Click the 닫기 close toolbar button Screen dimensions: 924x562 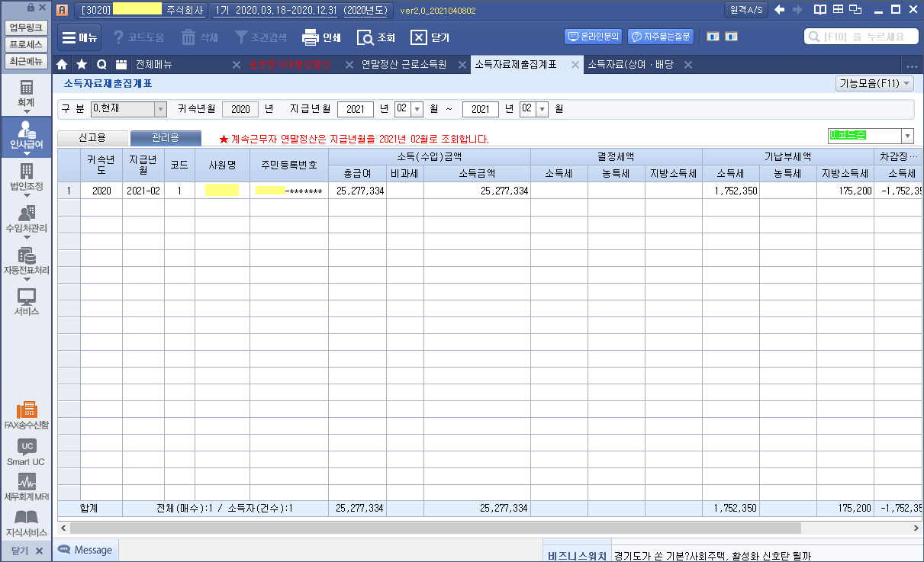click(430, 37)
